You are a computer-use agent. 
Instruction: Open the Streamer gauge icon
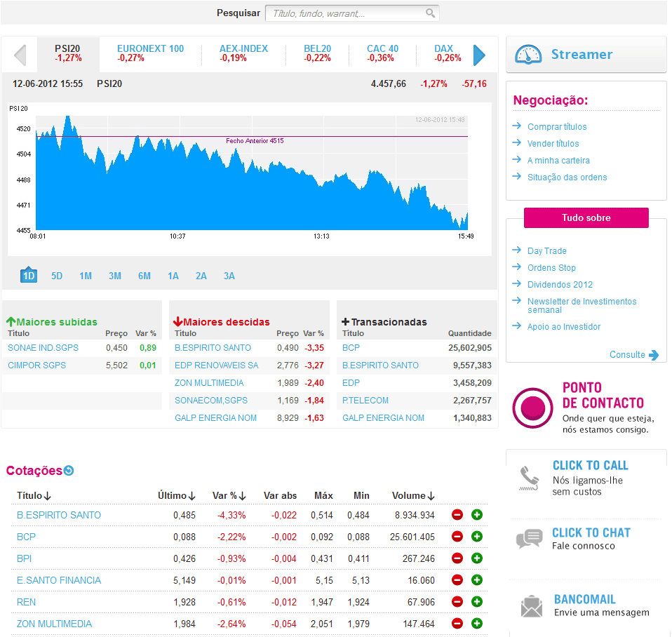(x=528, y=55)
